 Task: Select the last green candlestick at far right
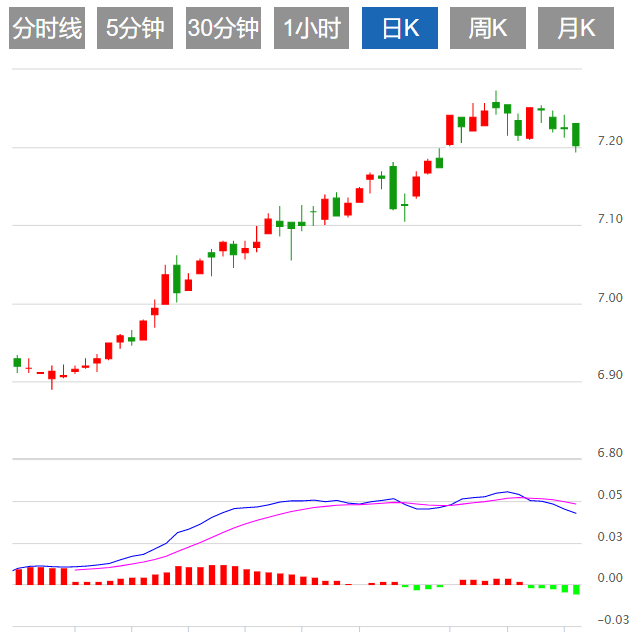(576, 134)
